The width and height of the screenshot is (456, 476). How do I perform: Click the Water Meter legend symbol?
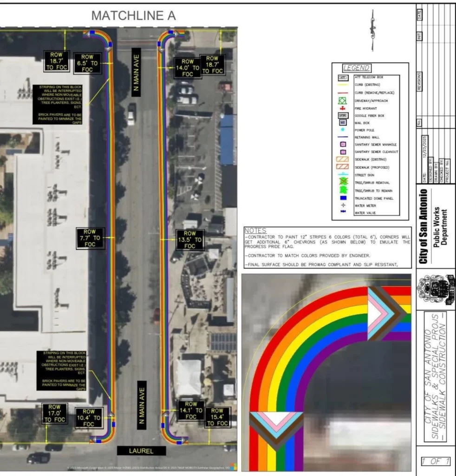343,205
